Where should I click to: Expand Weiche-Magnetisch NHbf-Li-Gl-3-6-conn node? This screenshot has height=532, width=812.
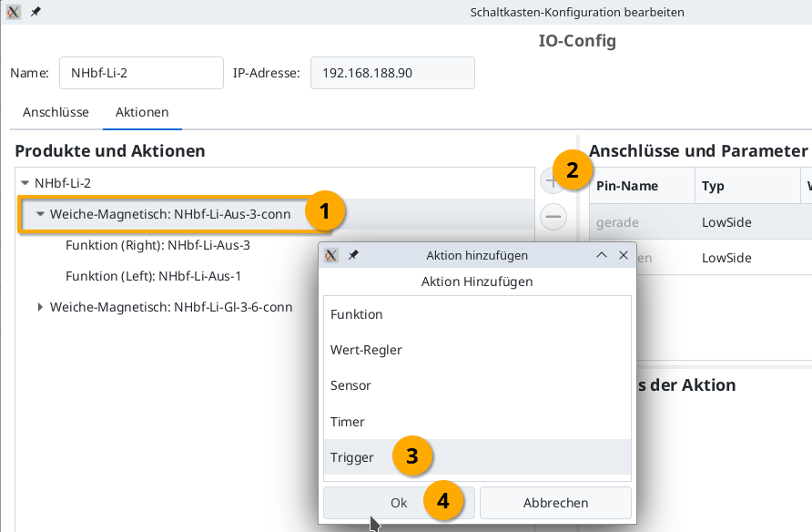(x=40, y=308)
